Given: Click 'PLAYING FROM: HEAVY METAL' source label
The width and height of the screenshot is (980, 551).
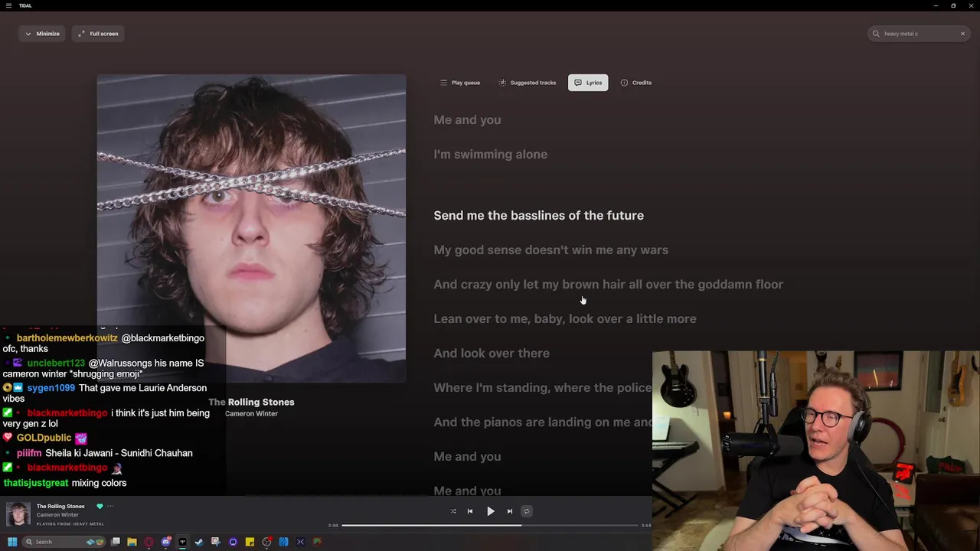Looking at the screenshot, I should click(x=70, y=524).
